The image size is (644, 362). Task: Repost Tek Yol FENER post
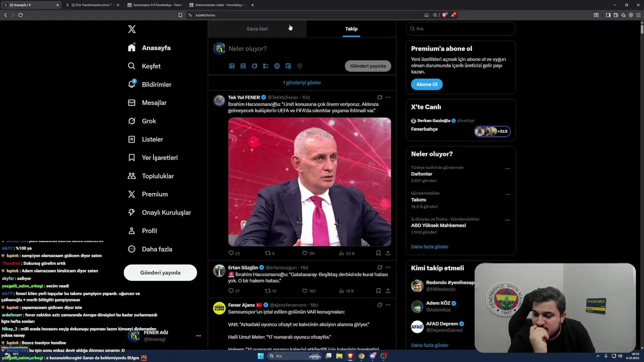[x=270, y=253]
